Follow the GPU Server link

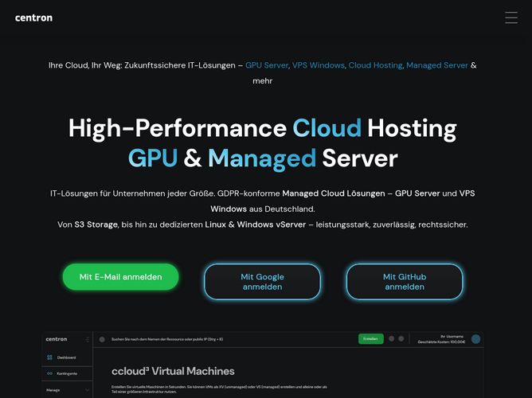[266, 65]
